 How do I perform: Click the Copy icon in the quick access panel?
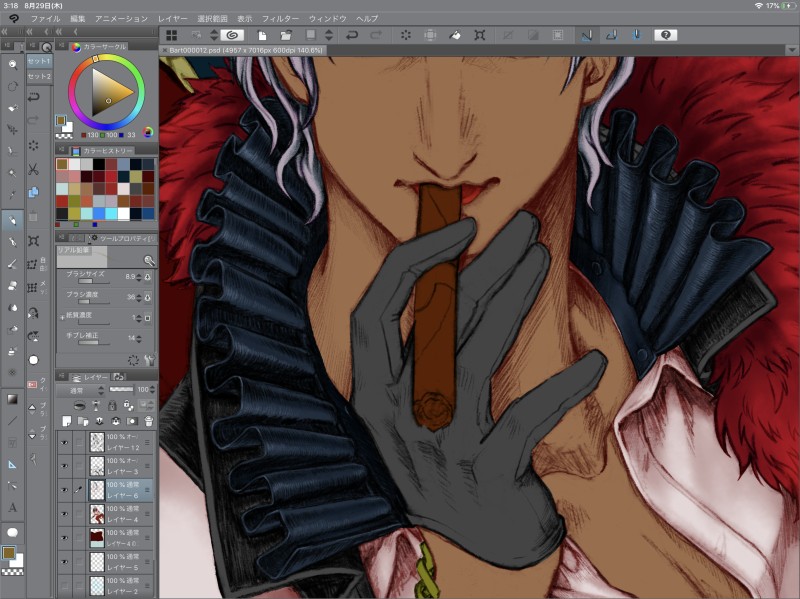tap(34, 192)
